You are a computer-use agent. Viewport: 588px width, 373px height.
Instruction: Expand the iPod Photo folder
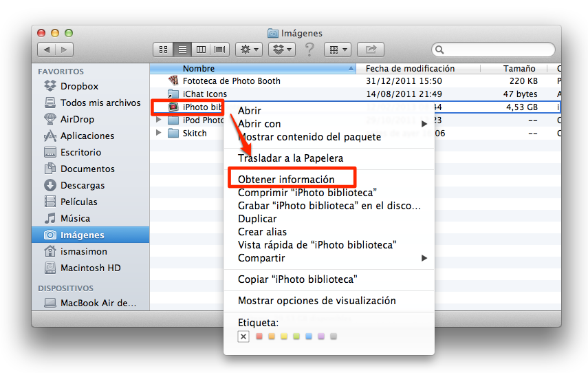pyautogui.click(x=158, y=120)
